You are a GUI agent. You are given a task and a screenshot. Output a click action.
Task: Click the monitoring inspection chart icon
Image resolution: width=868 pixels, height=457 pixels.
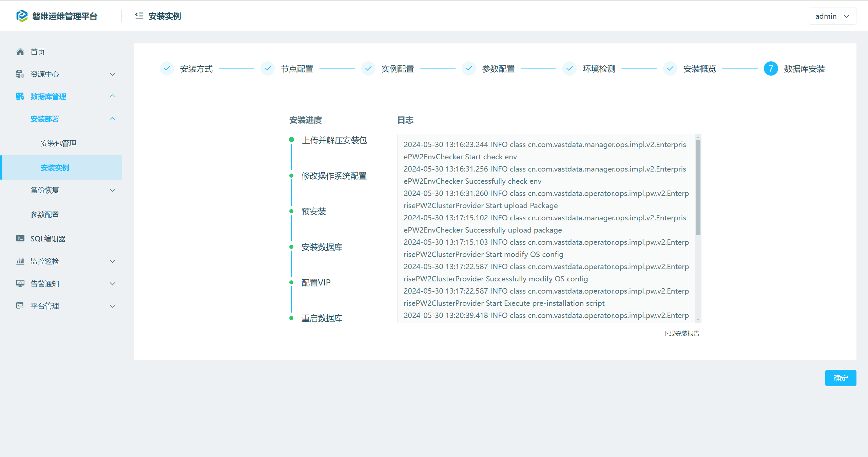[x=20, y=261]
